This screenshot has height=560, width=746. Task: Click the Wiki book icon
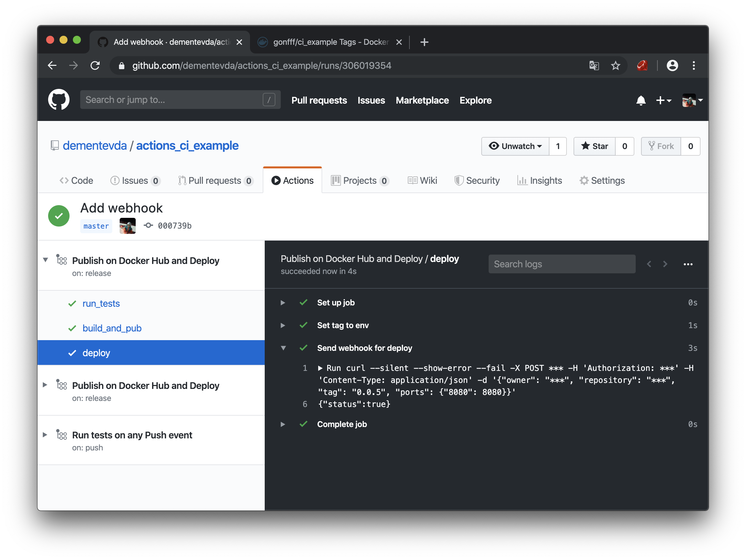coord(412,180)
